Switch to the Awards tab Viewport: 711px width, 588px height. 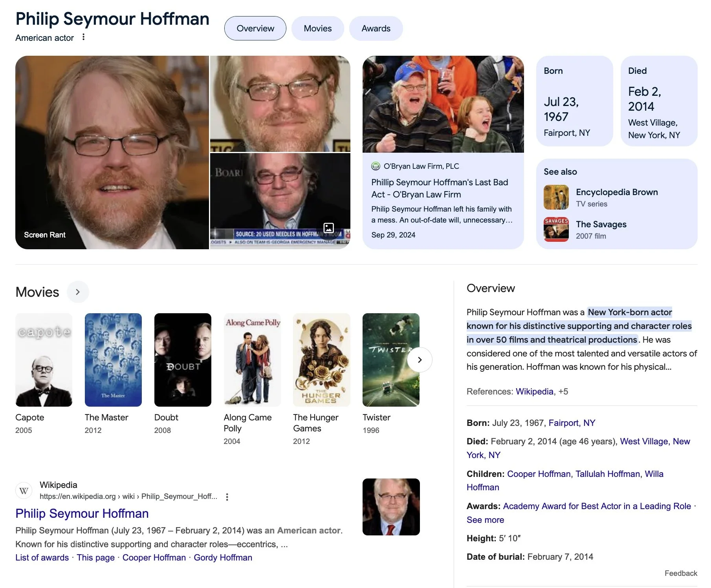coord(376,28)
